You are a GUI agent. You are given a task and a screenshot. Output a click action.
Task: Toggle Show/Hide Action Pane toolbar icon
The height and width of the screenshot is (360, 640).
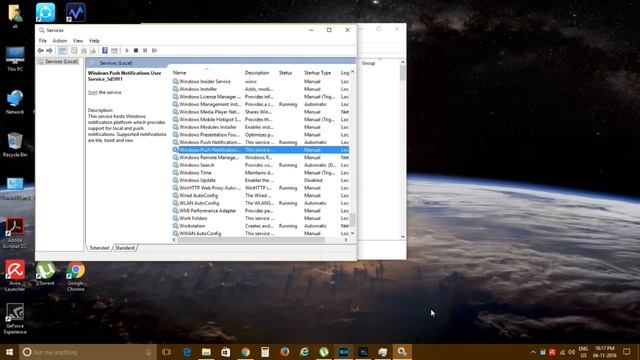tap(114, 51)
